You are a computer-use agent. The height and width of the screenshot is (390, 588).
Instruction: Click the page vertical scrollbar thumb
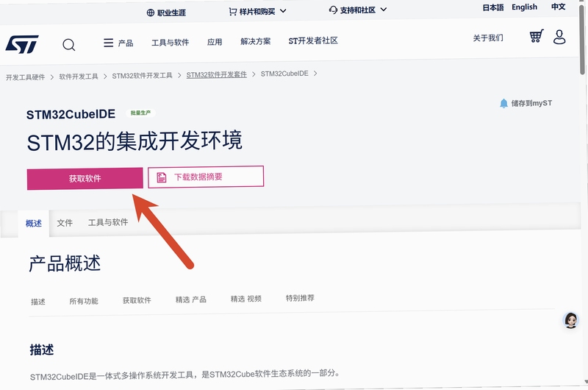(x=582, y=40)
